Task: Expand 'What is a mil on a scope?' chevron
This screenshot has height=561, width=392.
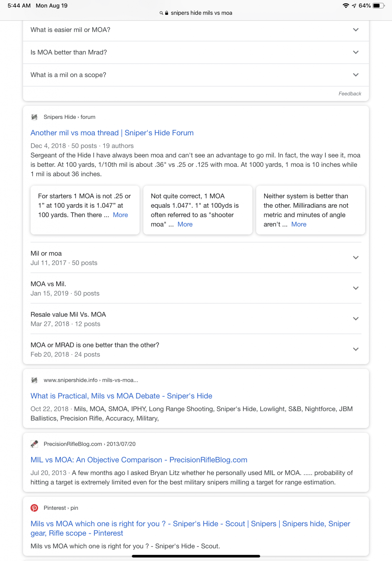Action: pos(356,75)
